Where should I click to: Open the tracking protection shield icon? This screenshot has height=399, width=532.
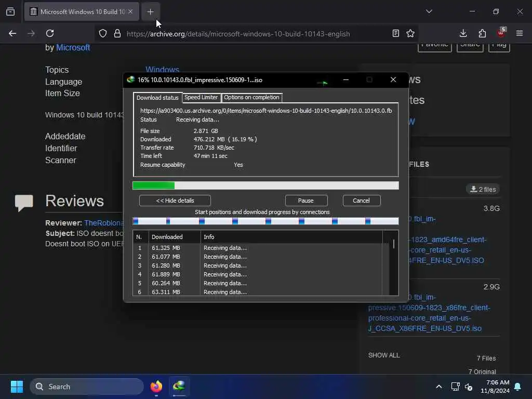point(103,33)
